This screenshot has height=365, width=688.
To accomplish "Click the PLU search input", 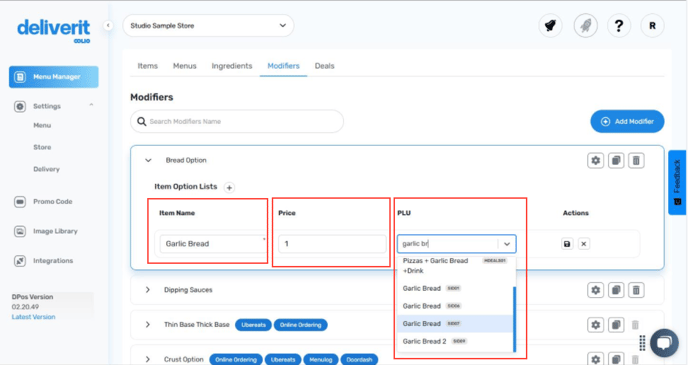I will point(448,244).
